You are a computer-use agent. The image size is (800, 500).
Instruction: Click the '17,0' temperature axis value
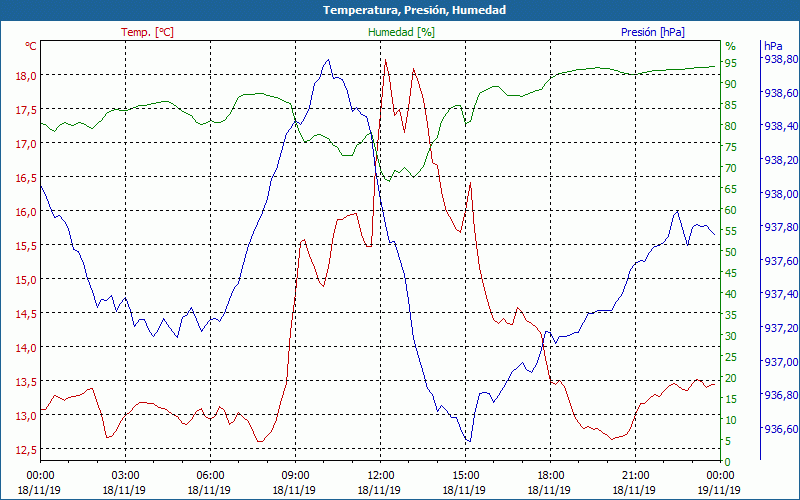tap(27, 144)
